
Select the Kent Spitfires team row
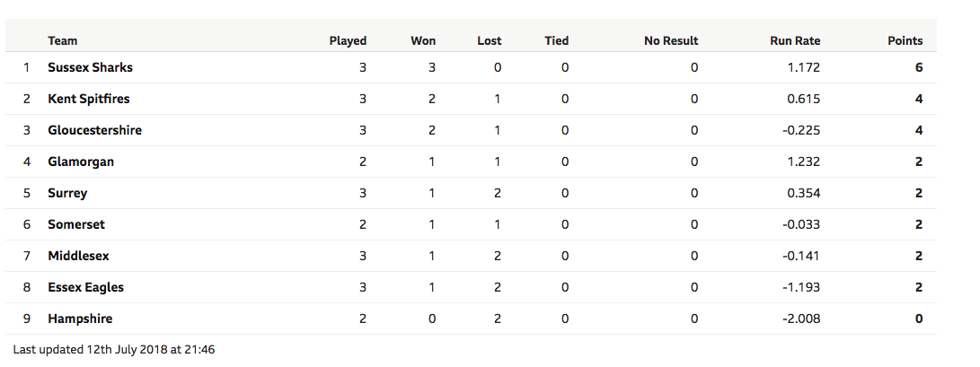coord(471,99)
